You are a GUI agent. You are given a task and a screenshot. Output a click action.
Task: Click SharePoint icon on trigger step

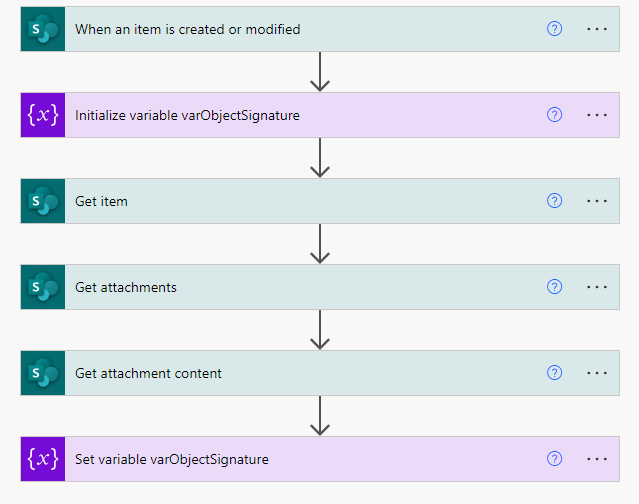click(43, 29)
